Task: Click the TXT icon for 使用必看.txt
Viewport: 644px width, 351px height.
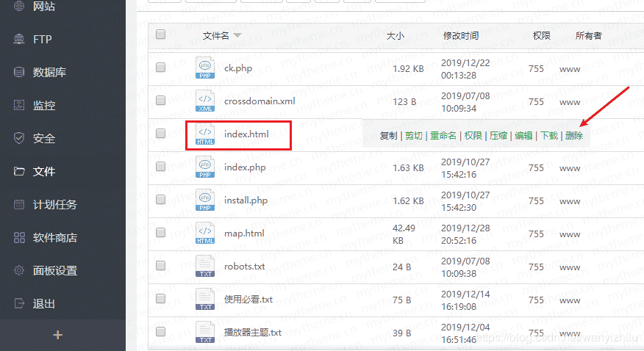Action: tap(205, 300)
